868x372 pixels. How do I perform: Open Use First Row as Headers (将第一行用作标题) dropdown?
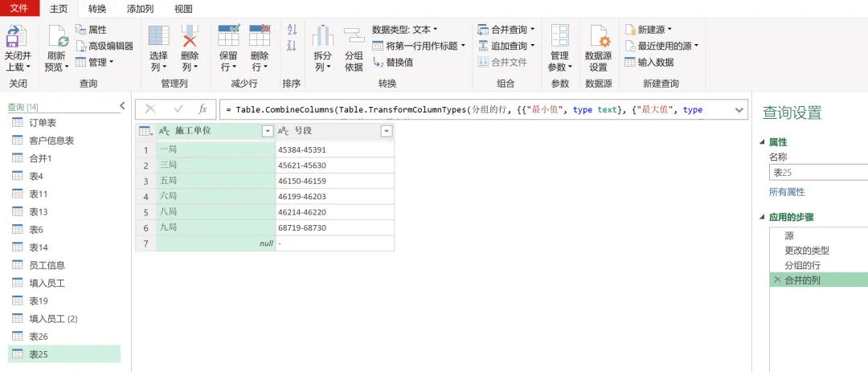(419, 46)
